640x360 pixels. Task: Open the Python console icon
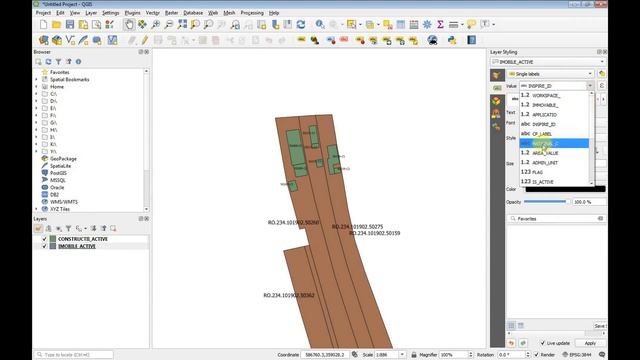pyautogui.click(x=452, y=40)
